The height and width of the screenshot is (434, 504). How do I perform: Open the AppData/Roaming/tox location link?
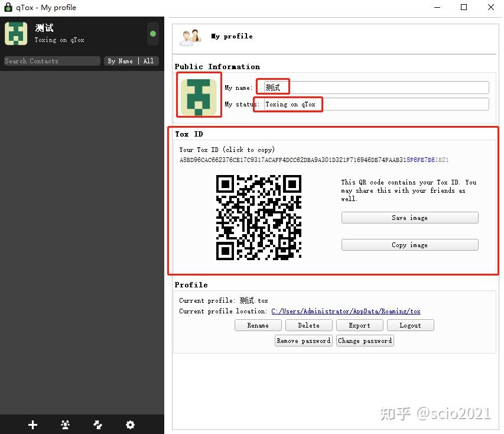coord(346,311)
